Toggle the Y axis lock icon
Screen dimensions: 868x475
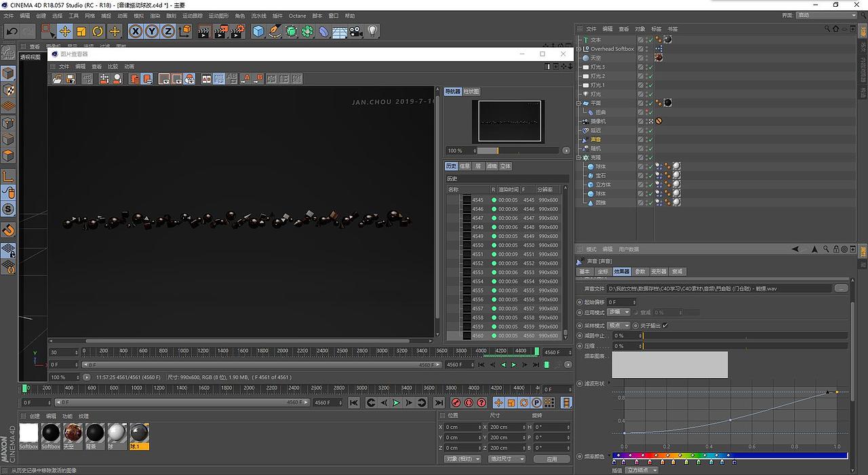(152, 31)
